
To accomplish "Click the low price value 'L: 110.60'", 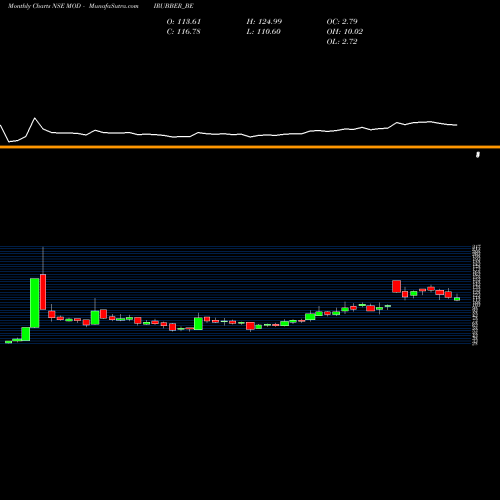I will click(264, 32).
